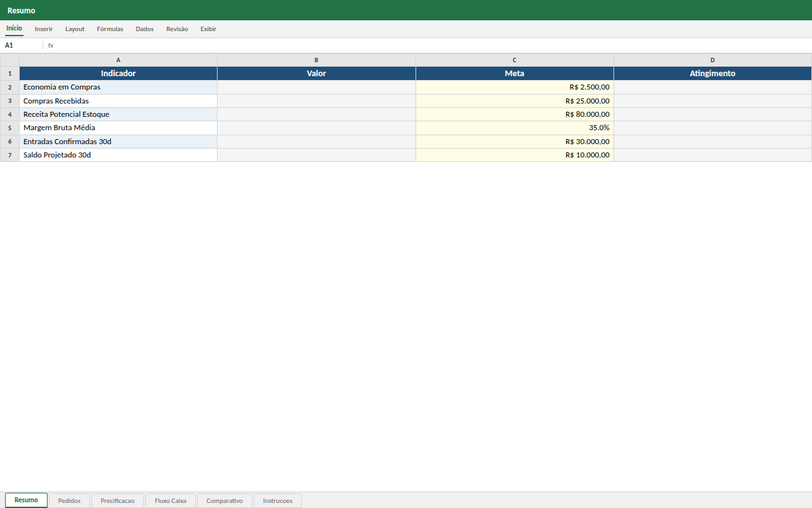
Task: Select the Atingimento header cell
Action: (x=712, y=74)
